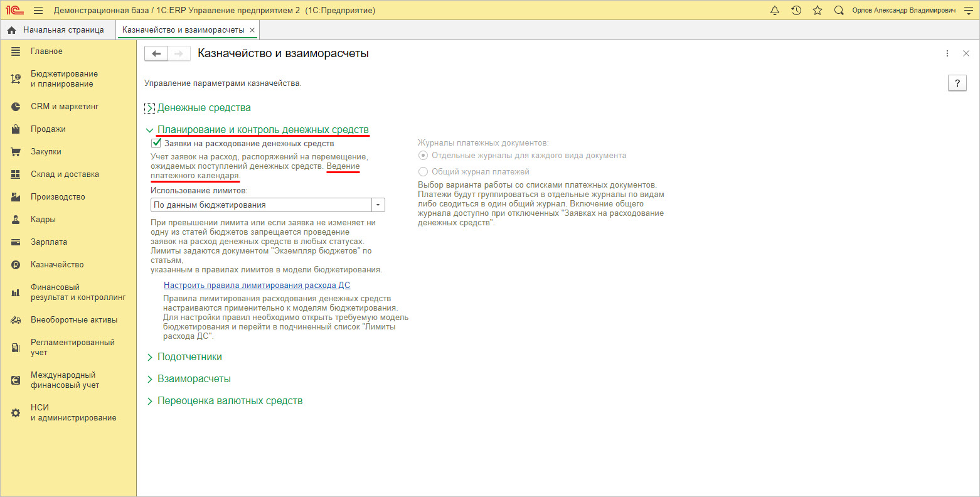Viewport: 980px width, 497px height.
Task: Open НСИ и администрирование section
Action: [x=73, y=413]
